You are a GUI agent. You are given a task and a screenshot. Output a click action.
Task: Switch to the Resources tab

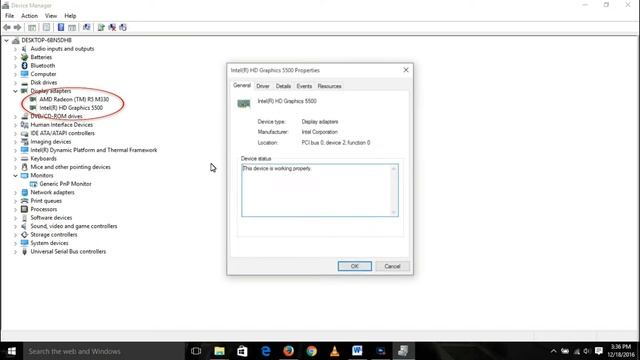pos(329,86)
